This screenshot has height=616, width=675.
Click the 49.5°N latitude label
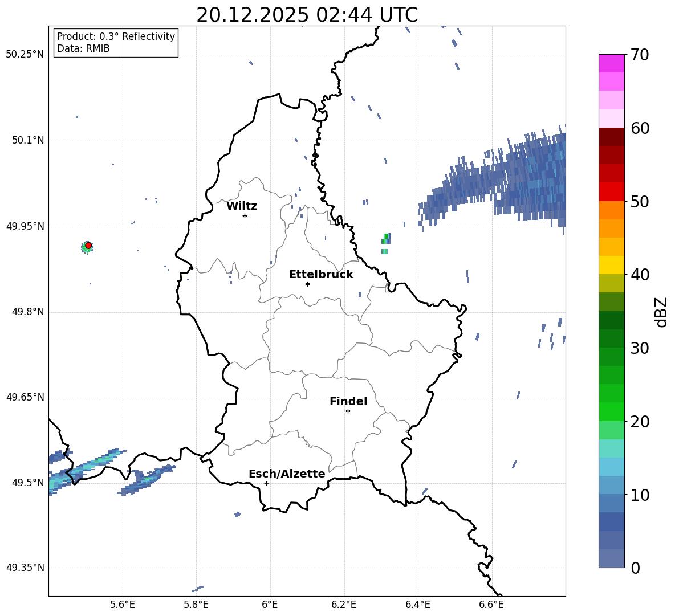pyautogui.click(x=28, y=483)
